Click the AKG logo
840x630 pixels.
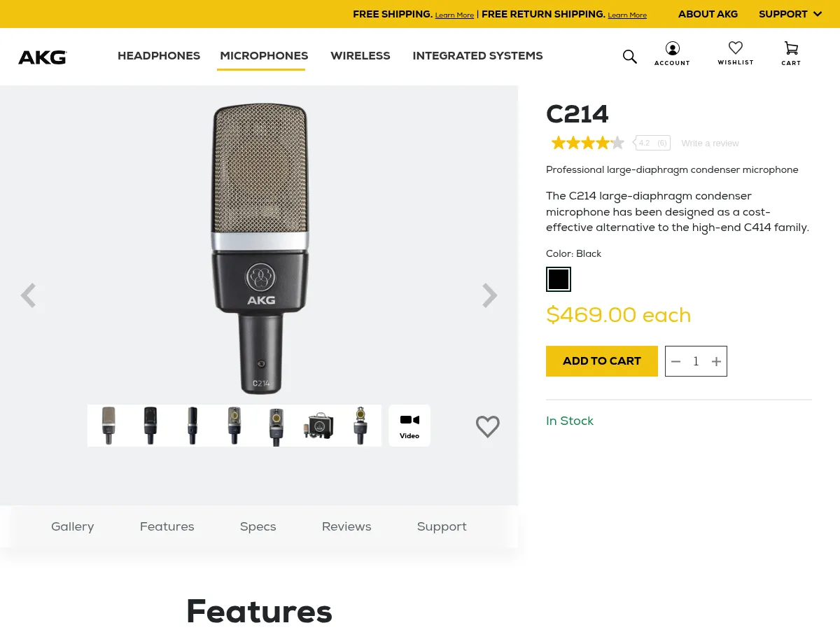(x=42, y=57)
